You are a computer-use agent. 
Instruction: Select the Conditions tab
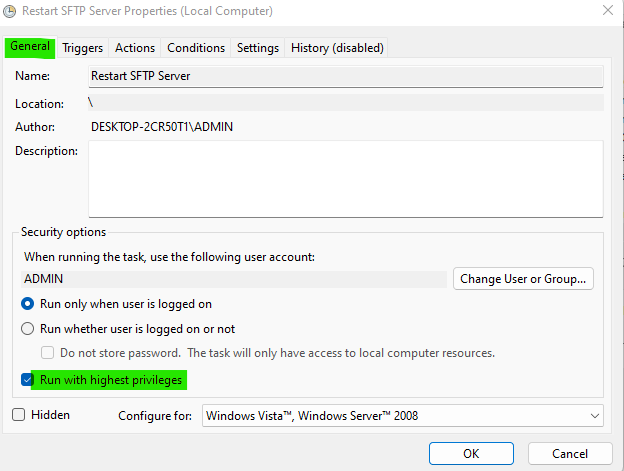coord(196,48)
